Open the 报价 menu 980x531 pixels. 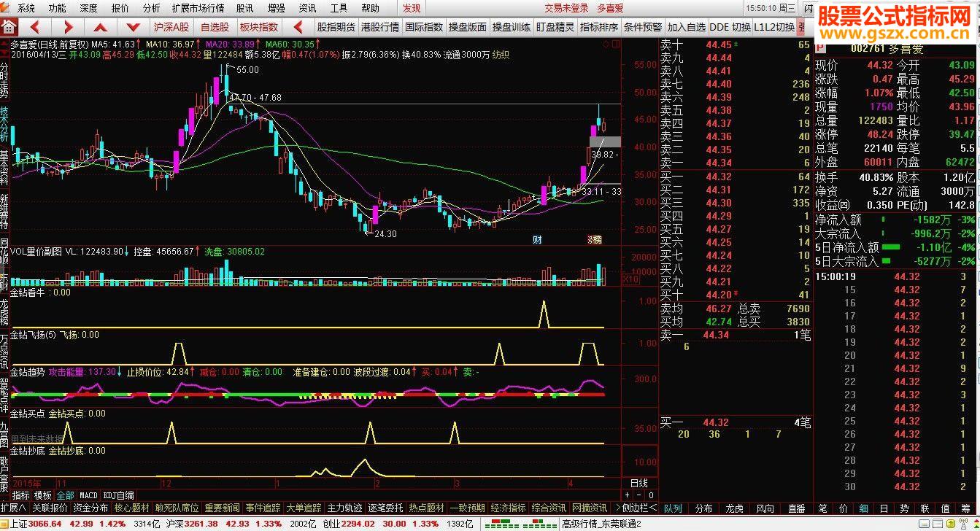click(x=120, y=8)
